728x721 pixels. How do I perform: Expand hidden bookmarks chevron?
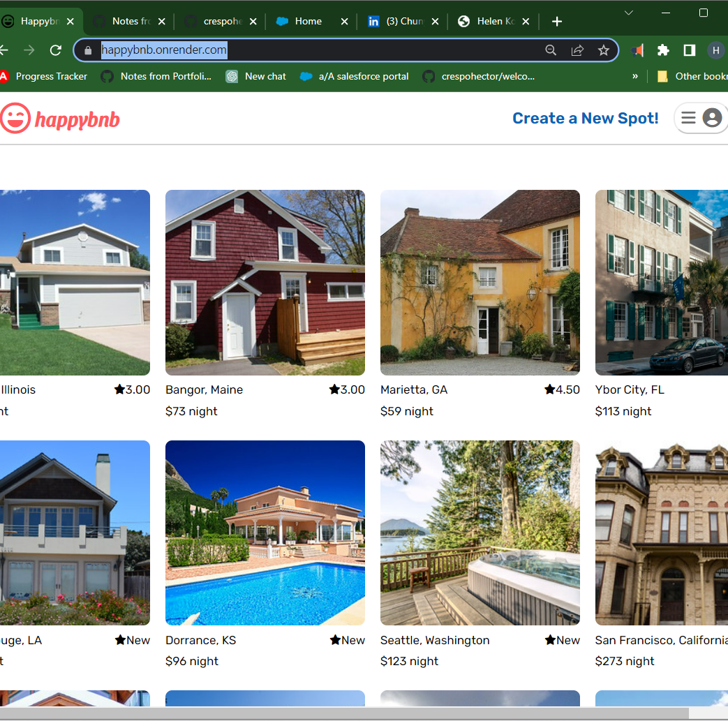(x=635, y=76)
